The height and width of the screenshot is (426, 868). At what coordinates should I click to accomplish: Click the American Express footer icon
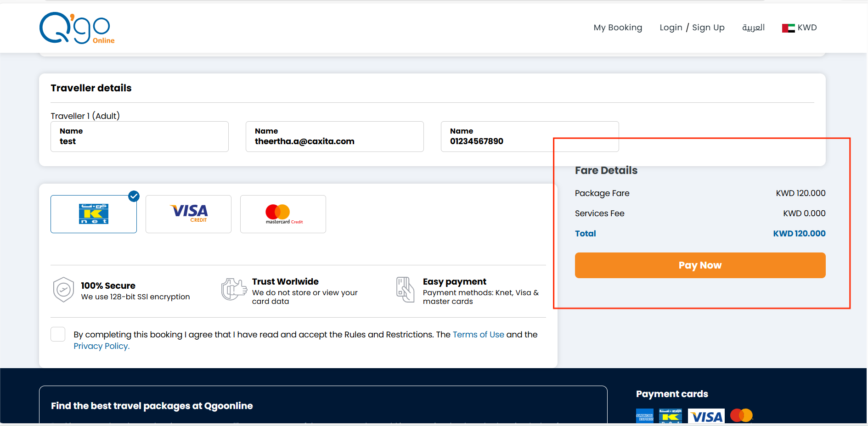click(645, 416)
